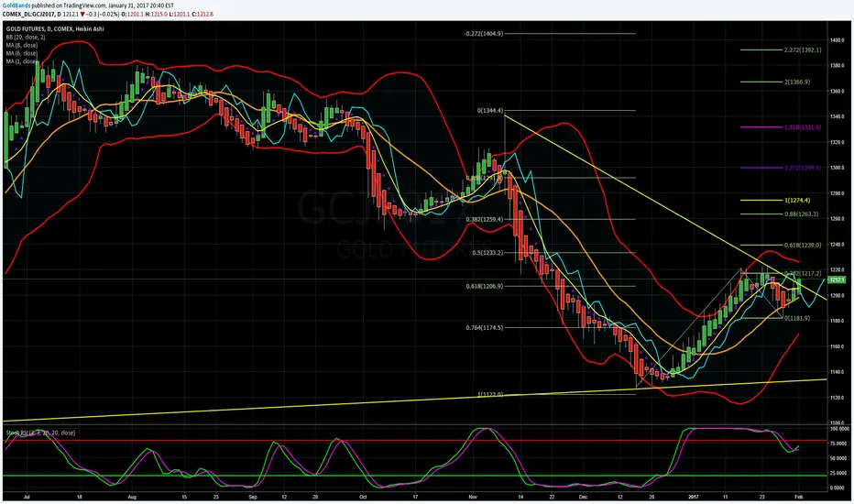
Task: Click the 0.0000 Stoch RSI axis label
Action: click(838, 488)
